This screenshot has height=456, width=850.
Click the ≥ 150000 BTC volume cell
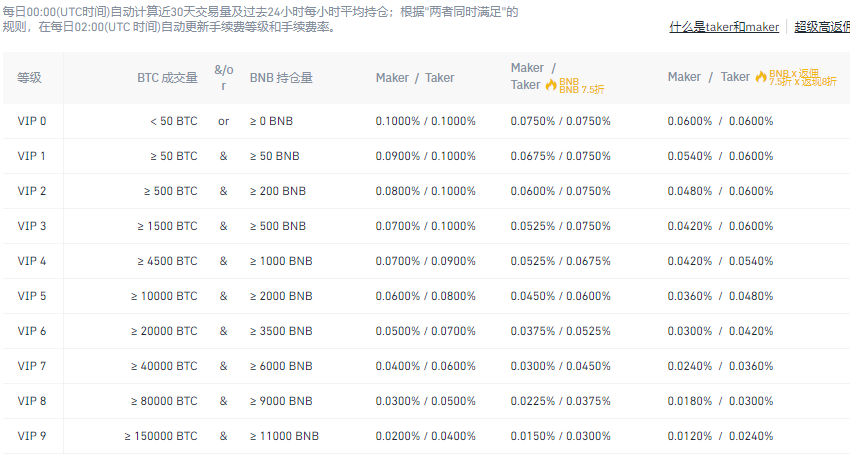click(161, 436)
